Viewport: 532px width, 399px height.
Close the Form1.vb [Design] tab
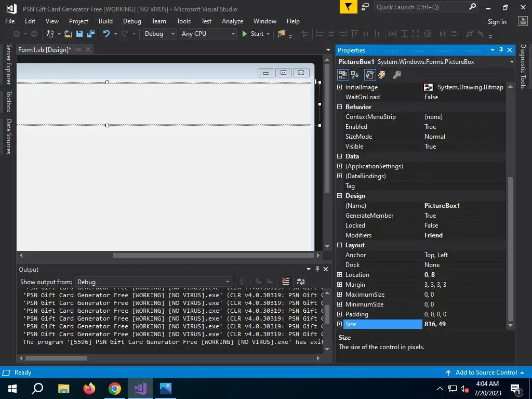point(88,49)
